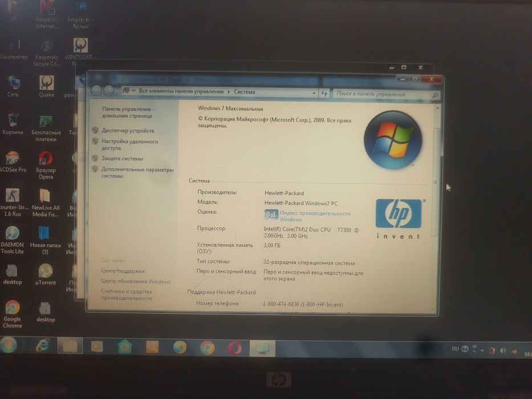Open the blue globe browser taskbar icon
The width and height of the screenshot is (532, 399).
click(x=180, y=348)
